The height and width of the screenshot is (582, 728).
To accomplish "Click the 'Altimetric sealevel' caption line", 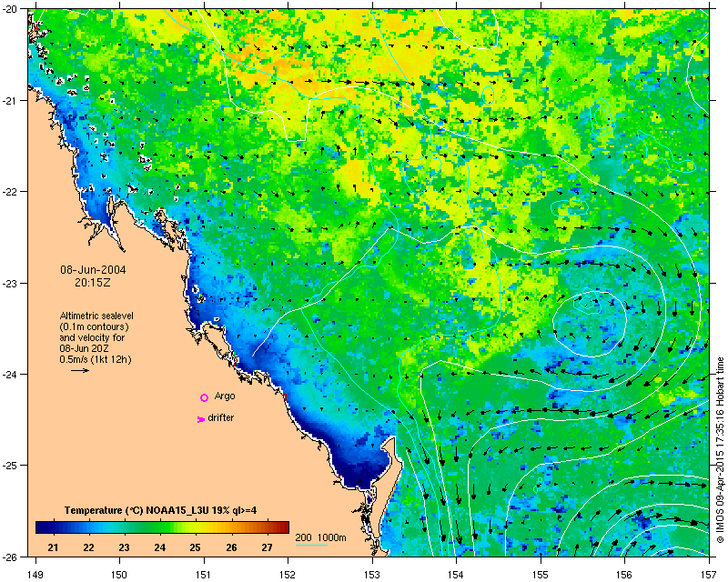I will tap(96, 316).
